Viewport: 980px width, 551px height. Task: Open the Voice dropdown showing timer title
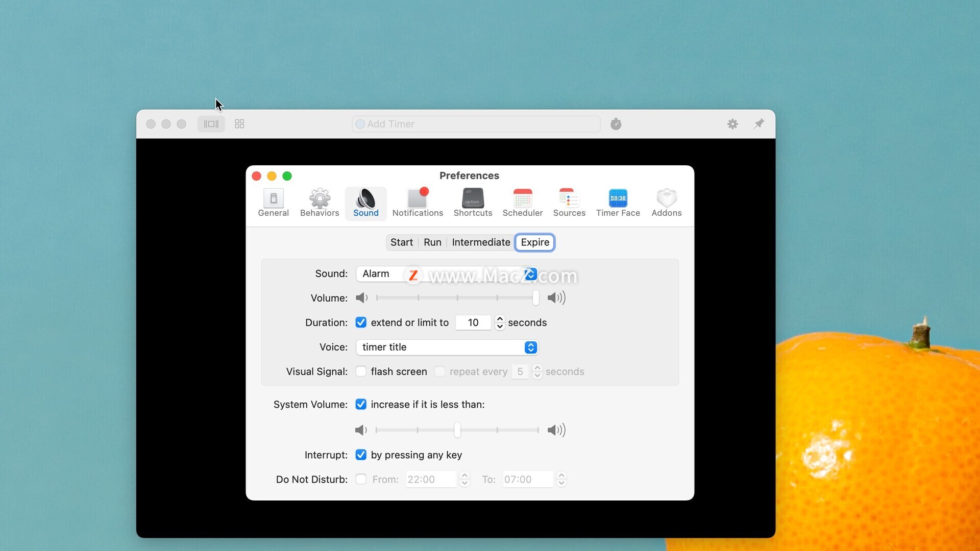[x=447, y=347]
